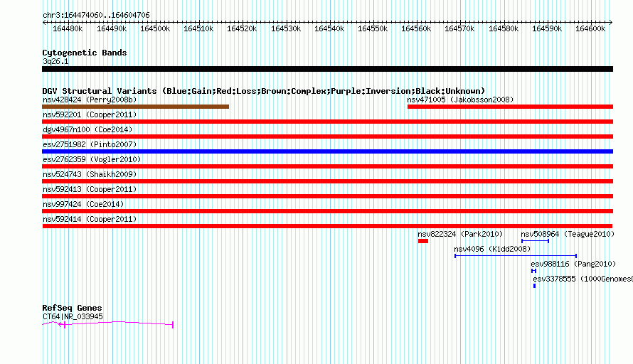Click the chr3:164474060..164604706 region label

pyautogui.click(x=96, y=15)
